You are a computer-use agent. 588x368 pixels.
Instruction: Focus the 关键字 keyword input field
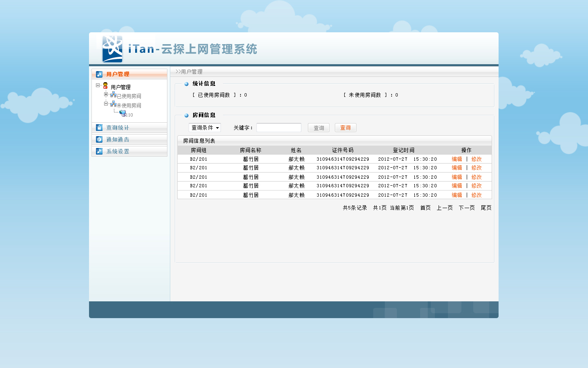coord(279,128)
